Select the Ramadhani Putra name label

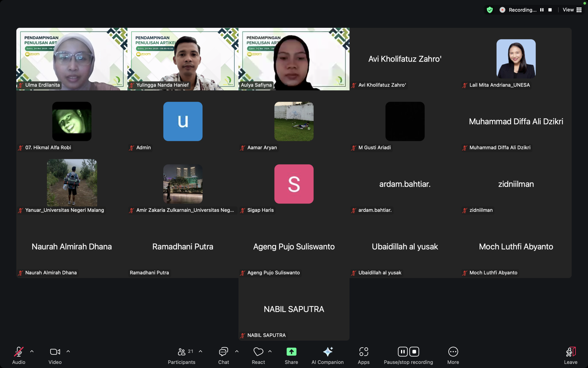click(x=149, y=273)
